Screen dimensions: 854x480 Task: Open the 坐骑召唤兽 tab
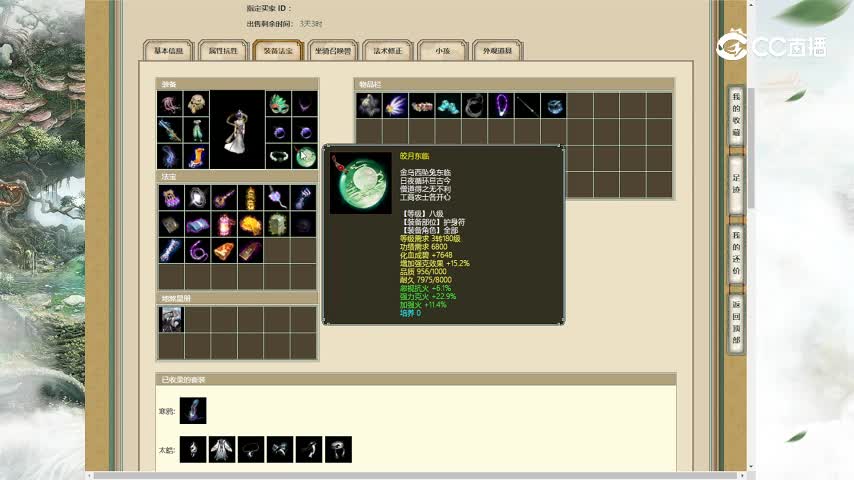[333, 51]
